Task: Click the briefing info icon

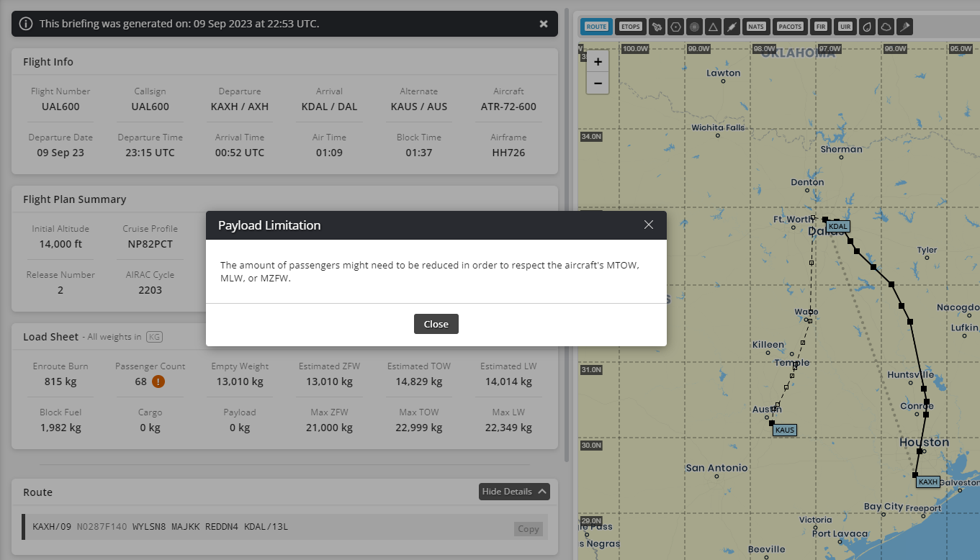Action: coord(26,24)
